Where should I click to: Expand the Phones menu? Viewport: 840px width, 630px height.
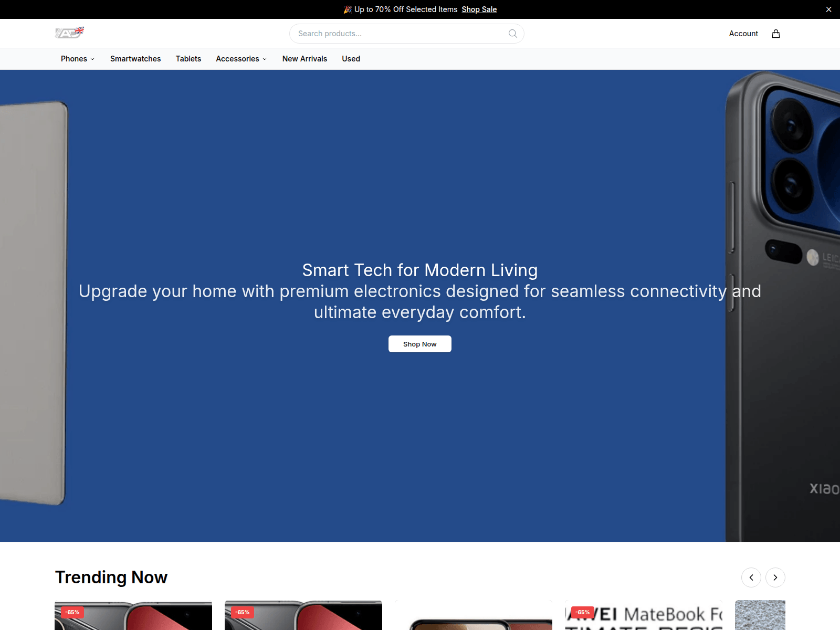coord(78,59)
